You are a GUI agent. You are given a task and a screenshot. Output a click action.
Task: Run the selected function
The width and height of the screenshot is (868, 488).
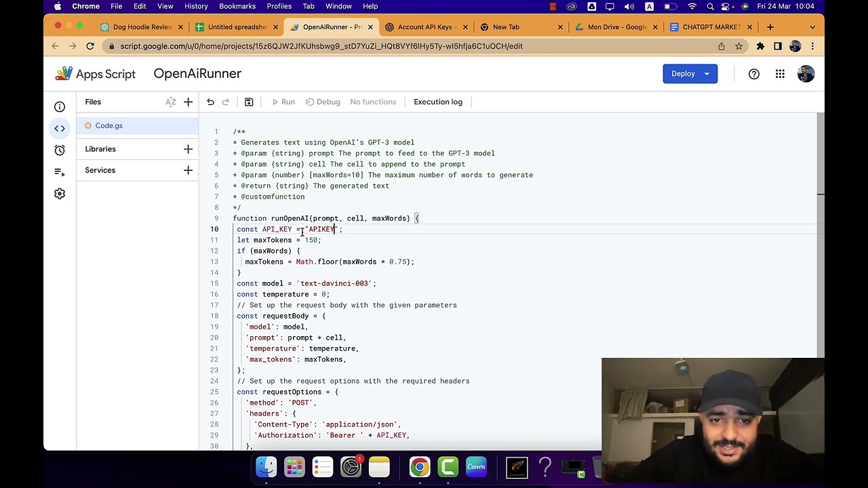[x=283, y=102]
